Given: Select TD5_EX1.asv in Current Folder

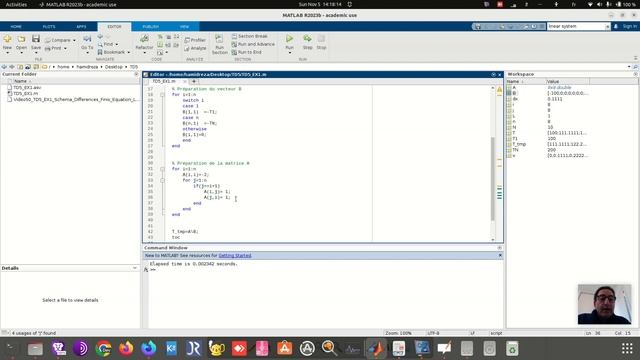Looking at the screenshot, I should pos(27,87).
